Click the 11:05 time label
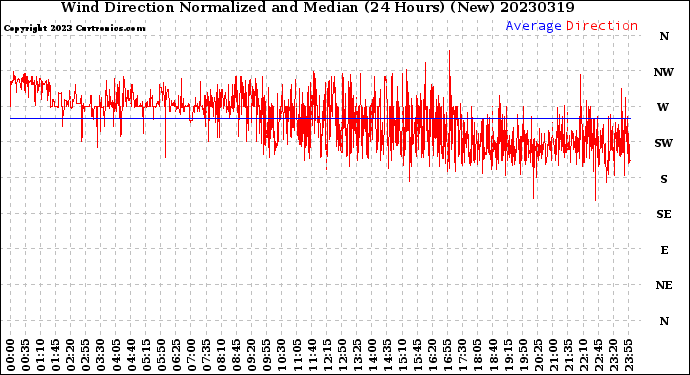This screenshot has height=375, width=690. coord(297,355)
